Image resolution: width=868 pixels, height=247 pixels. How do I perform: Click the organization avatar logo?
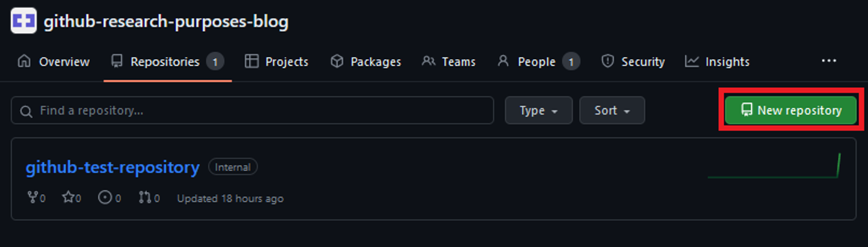point(24,21)
